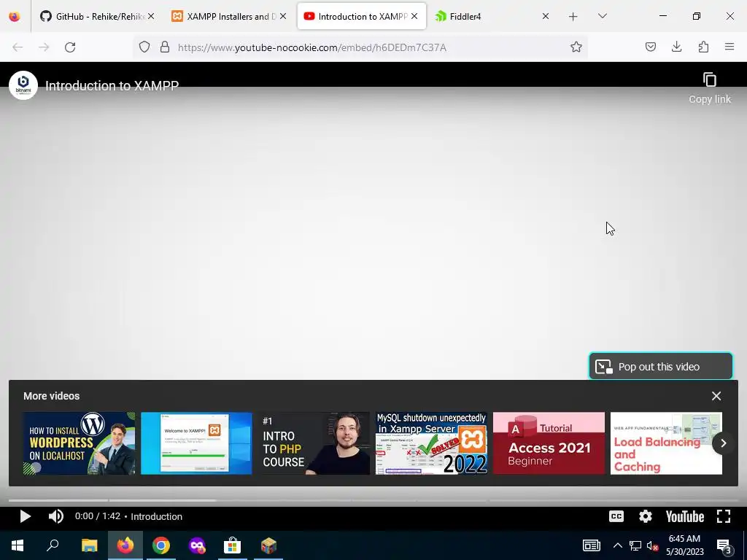Viewport: 747px width, 560px height.
Task: Open the video settings gear
Action: click(x=645, y=516)
